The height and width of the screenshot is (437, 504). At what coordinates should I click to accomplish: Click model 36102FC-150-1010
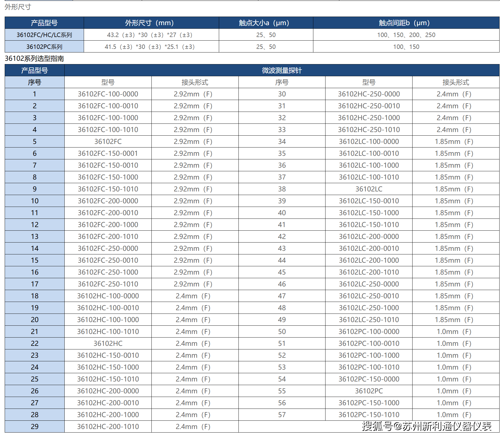[108, 189]
